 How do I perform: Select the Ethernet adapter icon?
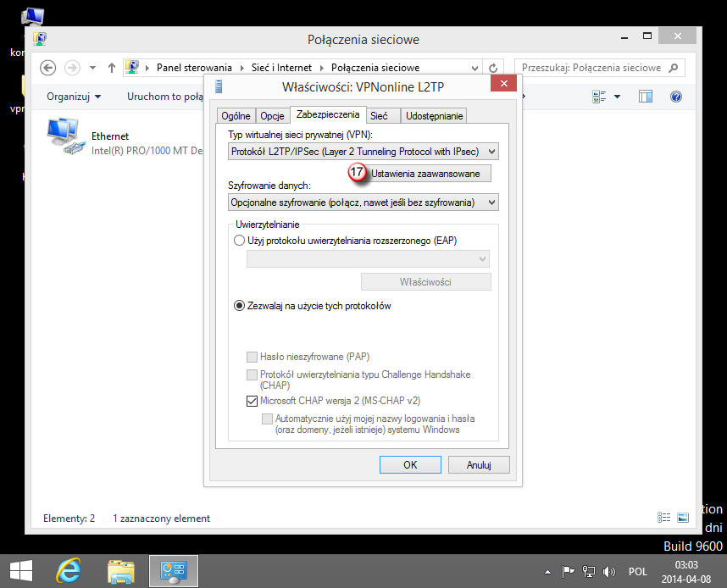point(65,136)
